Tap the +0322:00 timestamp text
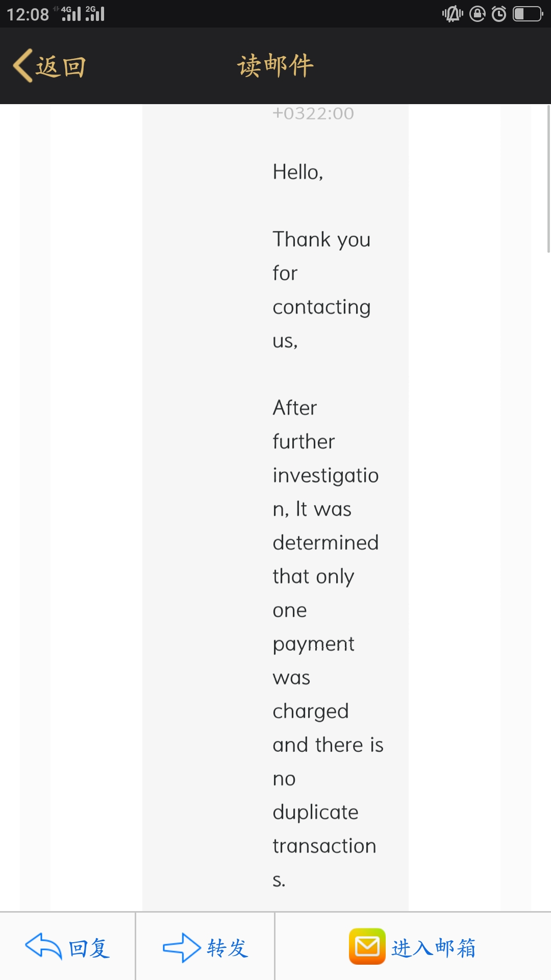The image size is (551, 980). (x=313, y=113)
